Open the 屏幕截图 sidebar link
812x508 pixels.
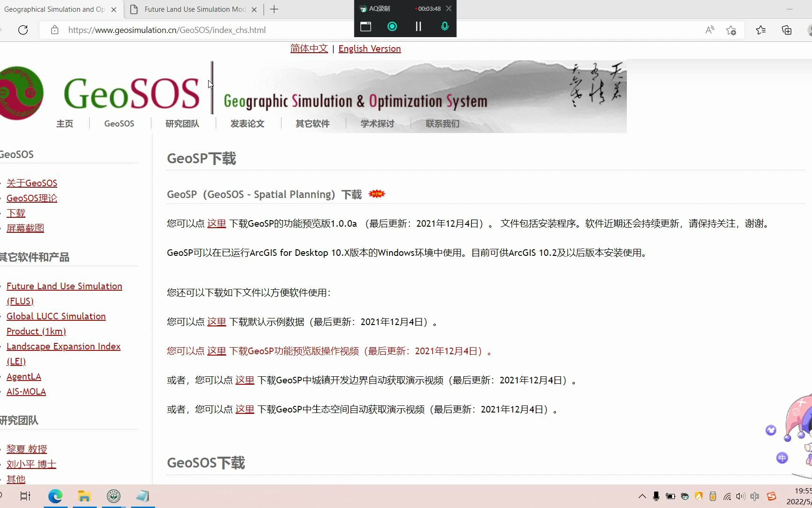(25, 228)
